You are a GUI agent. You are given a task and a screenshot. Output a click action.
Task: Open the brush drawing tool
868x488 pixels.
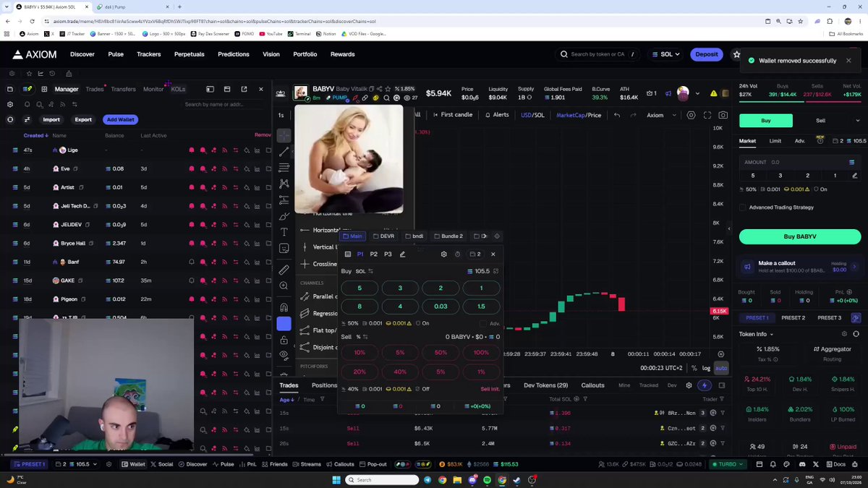click(284, 216)
